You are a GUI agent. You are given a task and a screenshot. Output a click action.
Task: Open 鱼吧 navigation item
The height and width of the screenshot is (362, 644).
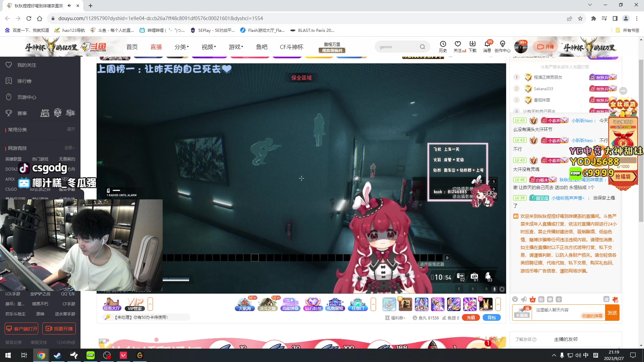click(262, 47)
